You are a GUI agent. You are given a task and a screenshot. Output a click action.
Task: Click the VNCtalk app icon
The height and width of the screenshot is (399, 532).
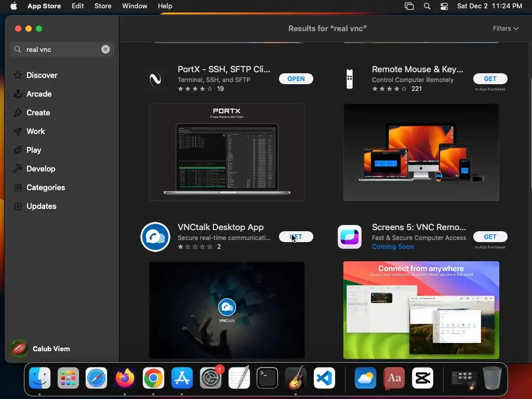tap(155, 237)
